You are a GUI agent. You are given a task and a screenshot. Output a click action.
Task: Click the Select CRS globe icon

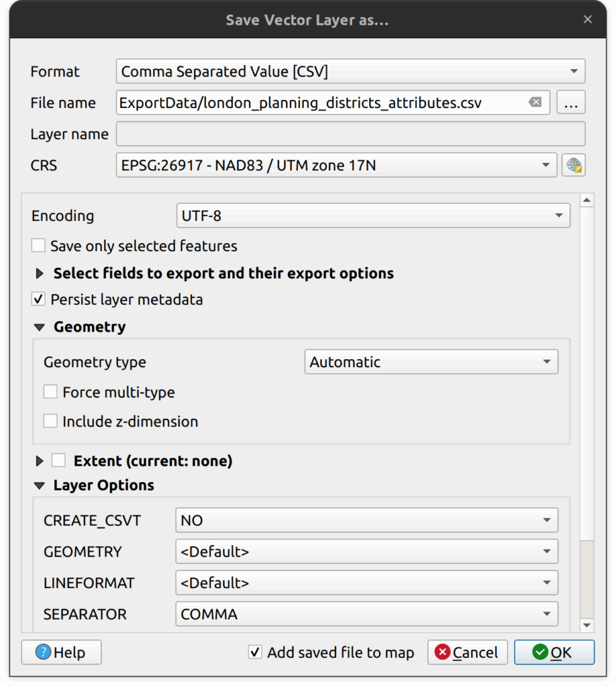[574, 165]
